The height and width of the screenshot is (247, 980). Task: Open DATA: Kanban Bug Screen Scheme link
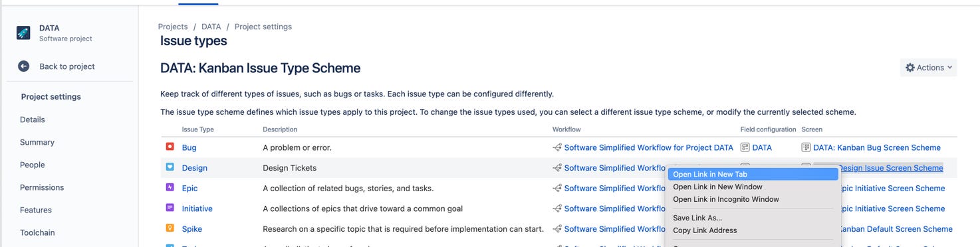[877, 147]
